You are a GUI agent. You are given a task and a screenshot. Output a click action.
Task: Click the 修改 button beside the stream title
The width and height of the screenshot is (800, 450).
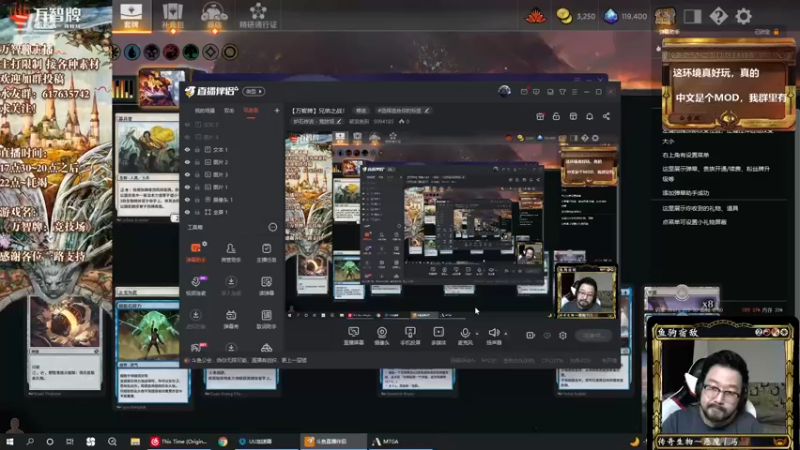[361, 110]
